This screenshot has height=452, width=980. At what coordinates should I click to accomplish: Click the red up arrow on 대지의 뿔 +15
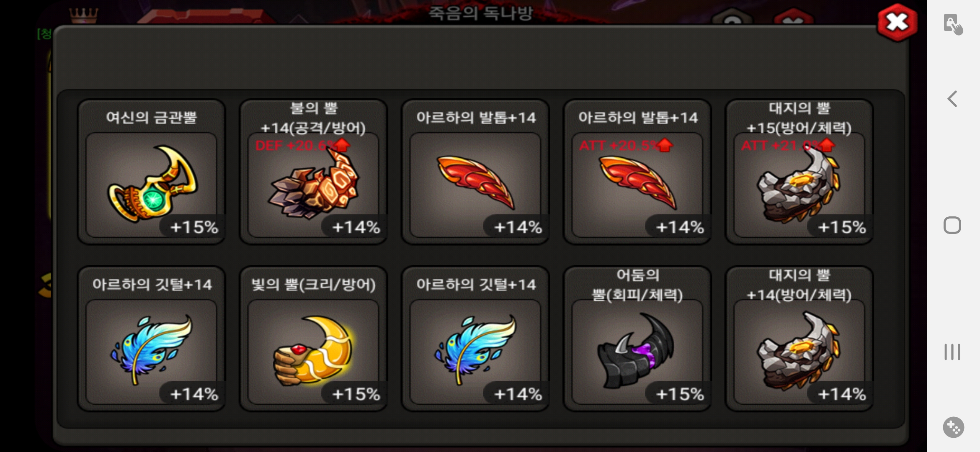[827, 145]
